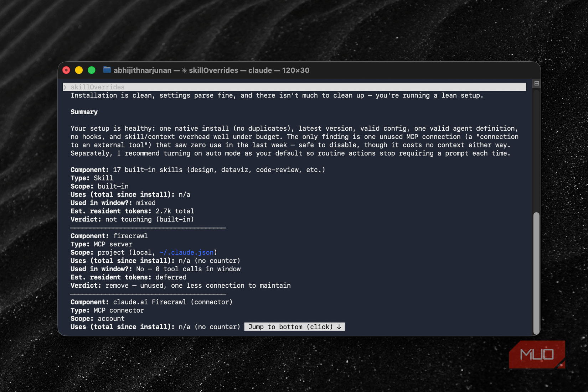Click the "Type: MCP server" line
The height and width of the screenshot is (392, 588).
[x=102, y=244]
